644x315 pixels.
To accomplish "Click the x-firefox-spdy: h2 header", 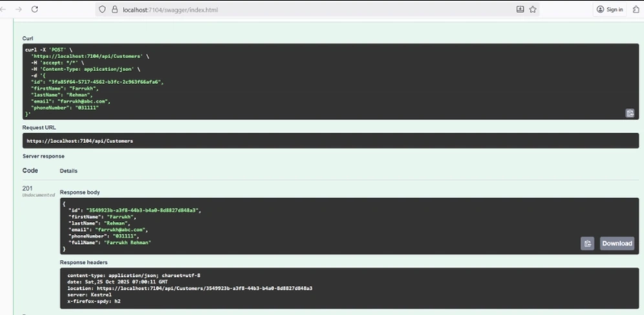I will point(94,301).
